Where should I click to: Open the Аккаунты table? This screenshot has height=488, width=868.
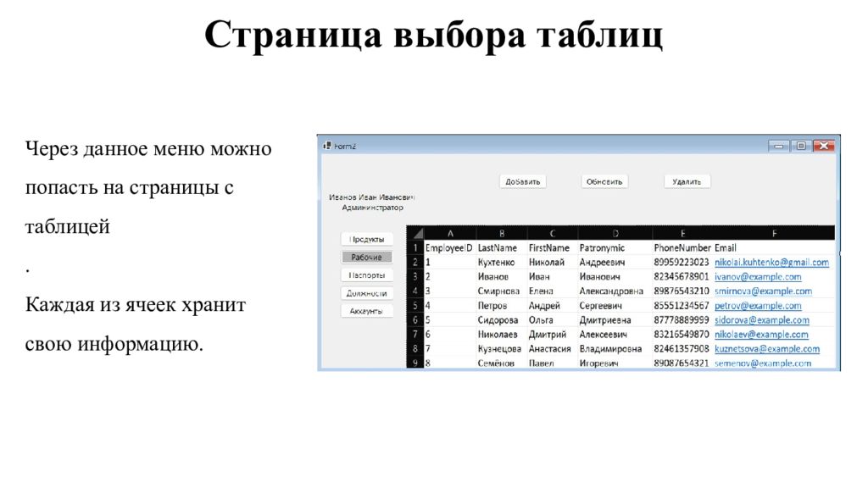coord(367,311)
